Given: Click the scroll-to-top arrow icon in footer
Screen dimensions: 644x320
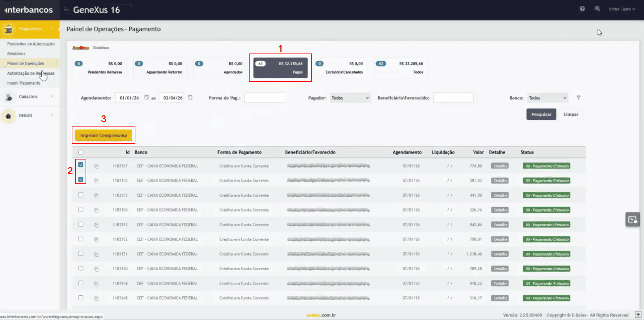Looking at the screenshot, I should click(638, 315).
